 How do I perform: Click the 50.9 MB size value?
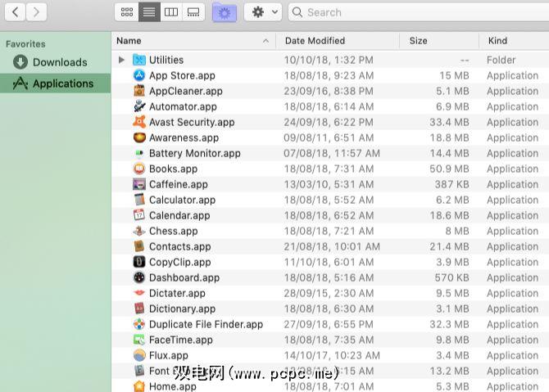pyautogui.click(x=449, y=169)
